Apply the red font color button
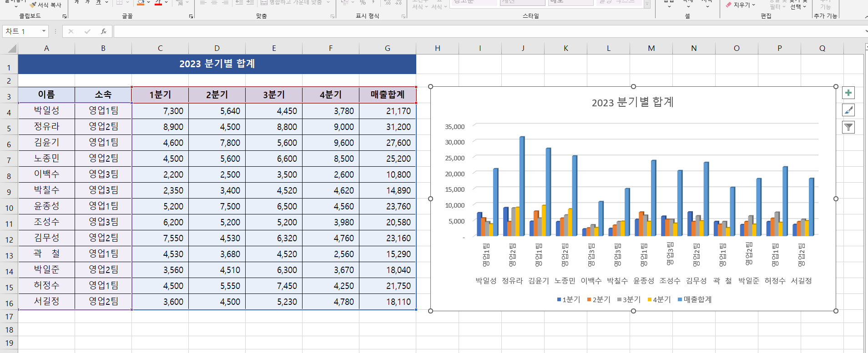Image resolution: width=868 pixels, height=353 pixels. (x=158, y=3)
